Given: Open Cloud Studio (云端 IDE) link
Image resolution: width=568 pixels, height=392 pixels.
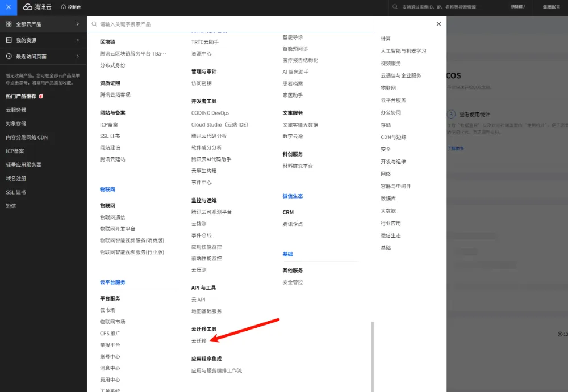Looking at the screenshot, I should [219, 124].
